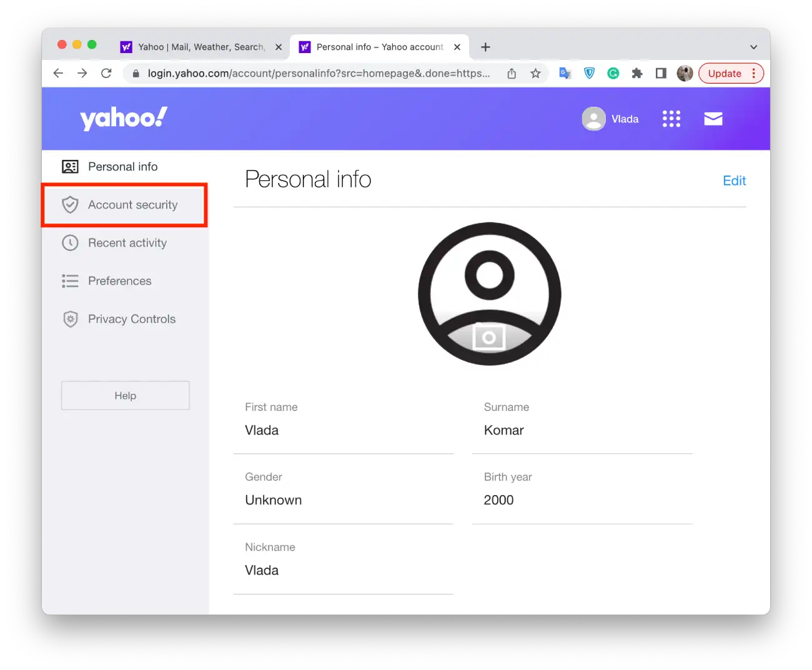Click the Nickname value Vlada
The image size is (812, 670).
[x=262, y=570]
